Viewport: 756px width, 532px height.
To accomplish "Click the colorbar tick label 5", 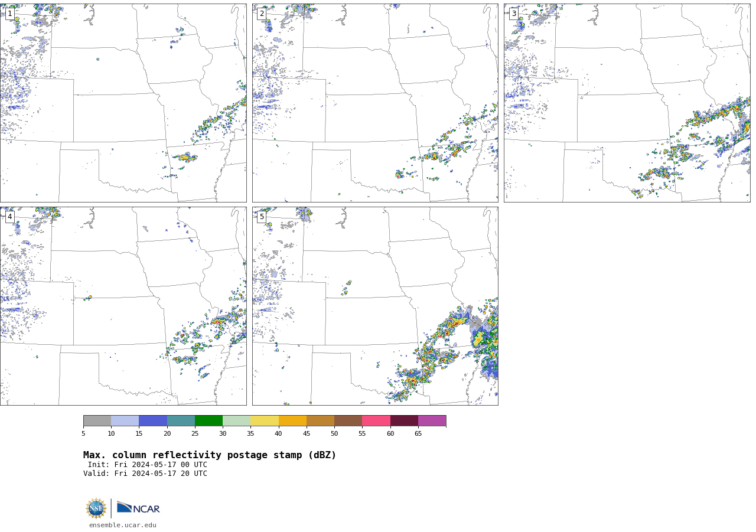I will (x=83, y=434).
